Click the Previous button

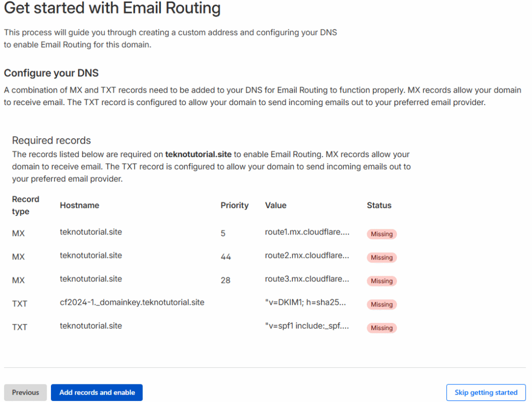25,392
